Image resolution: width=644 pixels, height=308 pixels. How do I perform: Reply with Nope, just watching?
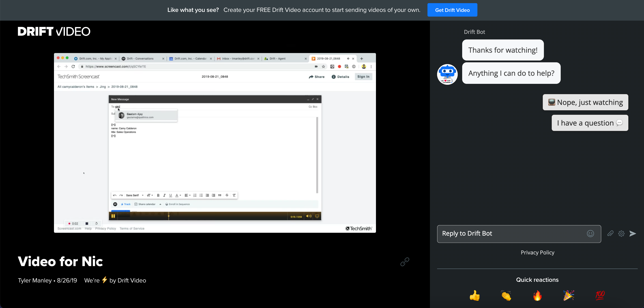pyautogui.click(x=585, y=102)
